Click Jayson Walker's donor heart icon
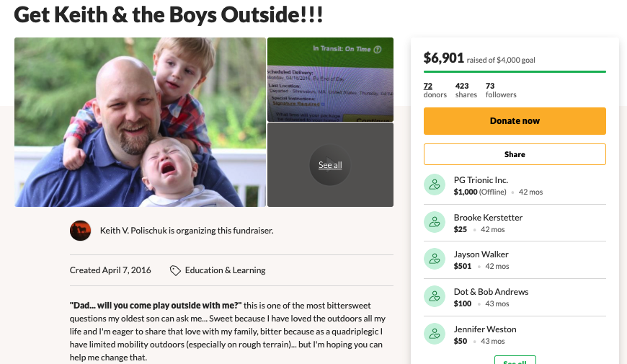 pyautogui.click(x=434, y=259)
